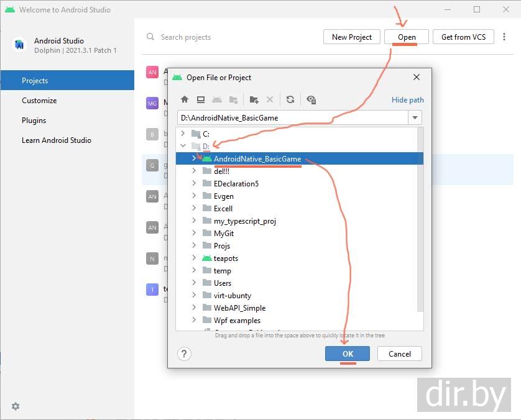Click the Hide path link

407,99
